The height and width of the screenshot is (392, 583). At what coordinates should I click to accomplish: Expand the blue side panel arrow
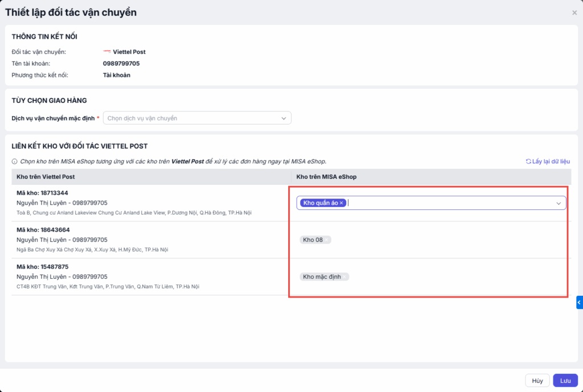pos(579,303)
